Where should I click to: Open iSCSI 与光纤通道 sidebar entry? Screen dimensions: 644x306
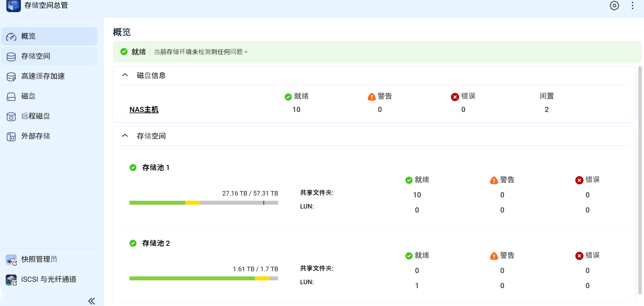click(48, 279)
